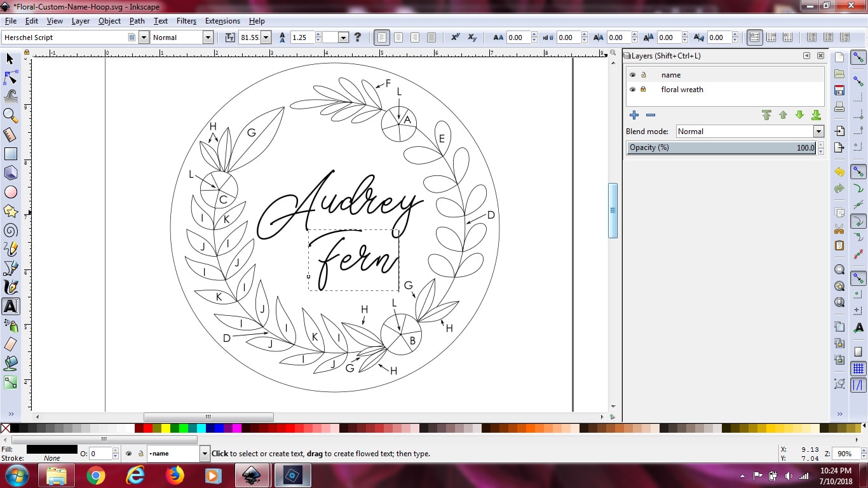868x488 pixels.
Task: Click the black Fill color indicator
Action: [52, 449]
